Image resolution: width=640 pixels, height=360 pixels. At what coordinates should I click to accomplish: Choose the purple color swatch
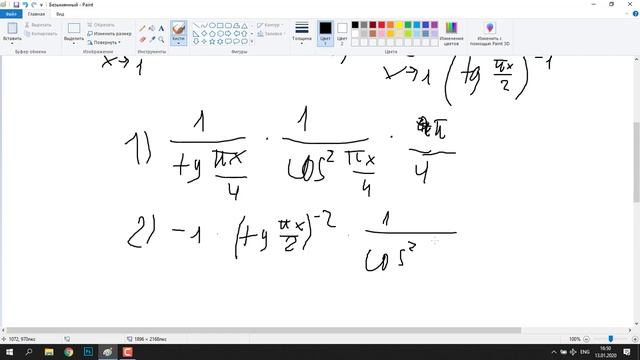click(434, 25)
